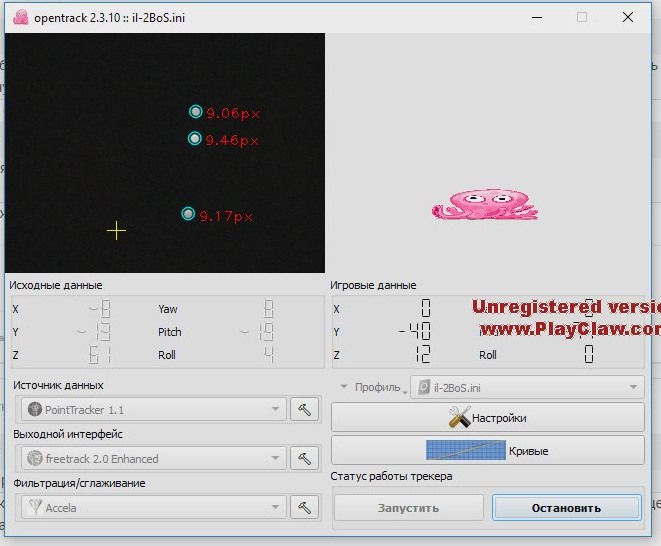The width and height of the screenshot is (661, 546).
Task: Click the Исходные данные label
Action: (x=56, y=285)
